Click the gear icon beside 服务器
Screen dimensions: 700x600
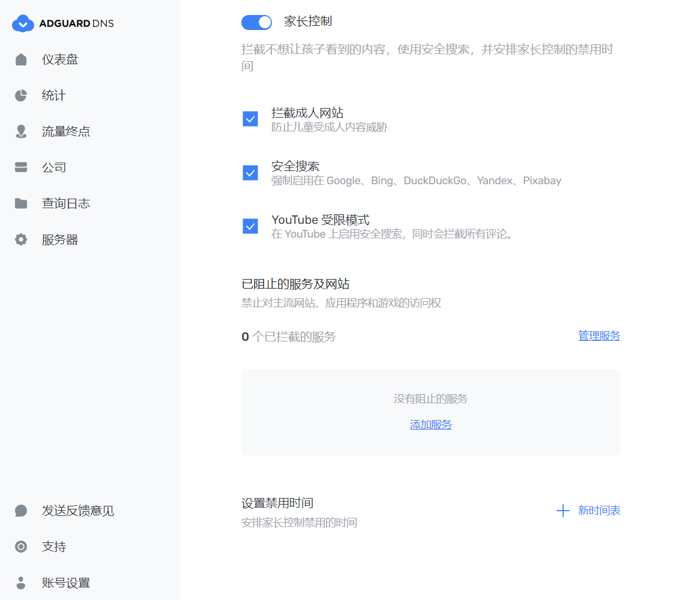(x=21, y=239)
